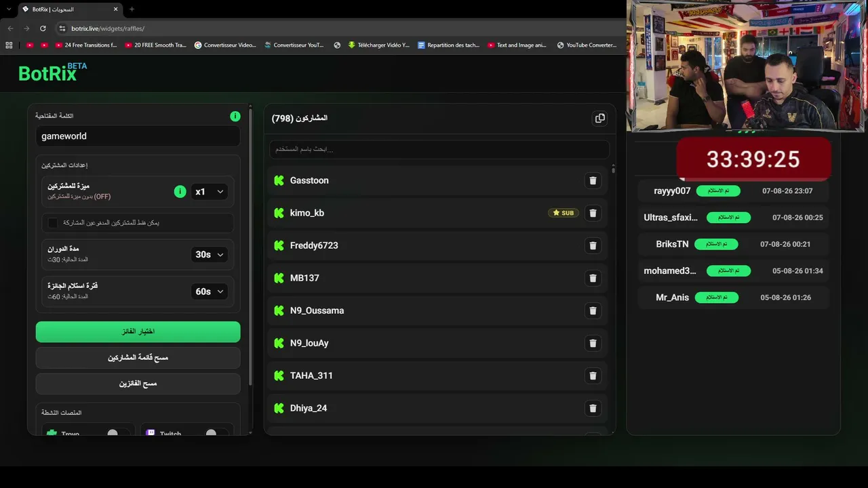
Task: Click the received badge next to rayyy007
Action: tap(718, 191)
